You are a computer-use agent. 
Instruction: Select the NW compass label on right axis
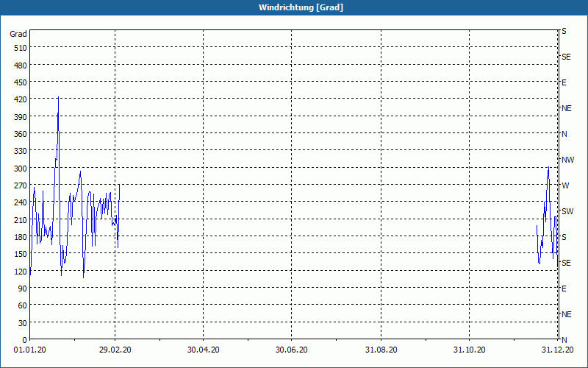pos(567,160)
